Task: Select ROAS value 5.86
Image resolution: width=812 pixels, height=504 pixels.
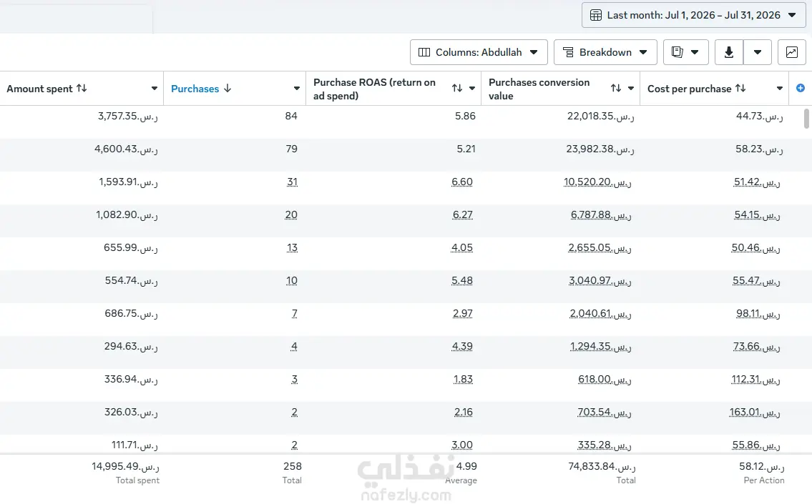Action: 465,116
